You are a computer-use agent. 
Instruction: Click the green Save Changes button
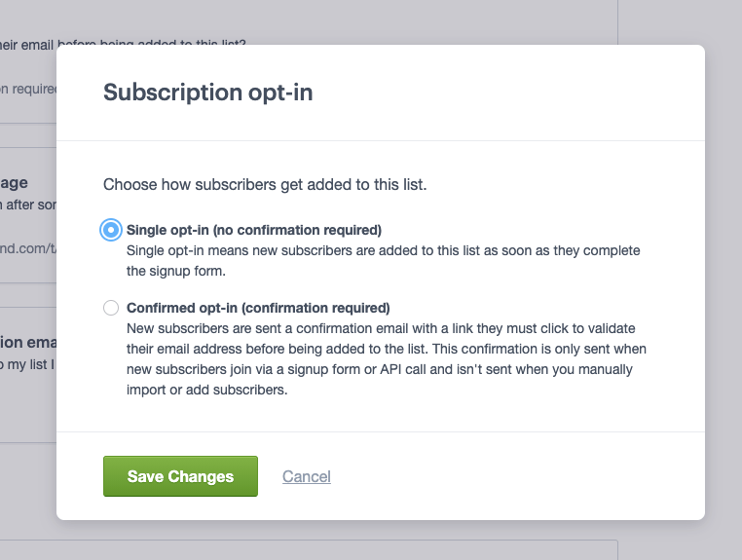[180, 476]
